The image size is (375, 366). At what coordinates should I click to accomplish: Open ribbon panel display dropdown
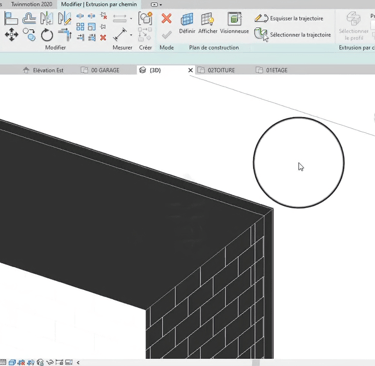[156, 5]
